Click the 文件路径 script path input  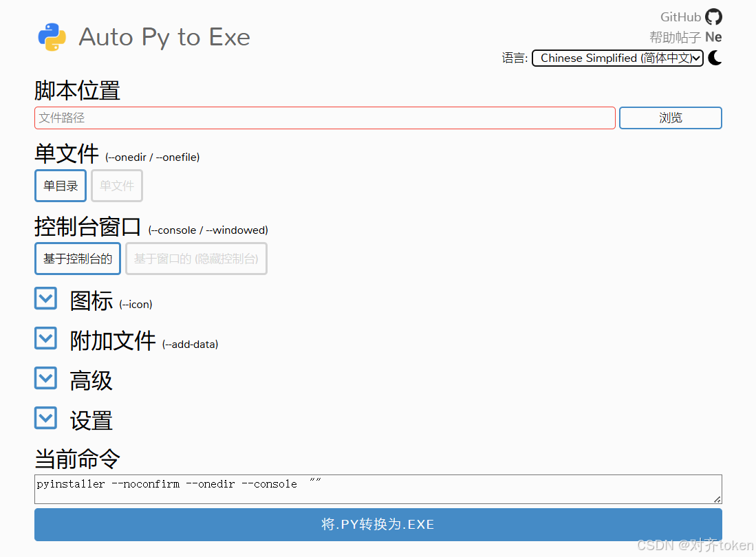[x=325, y=118]
